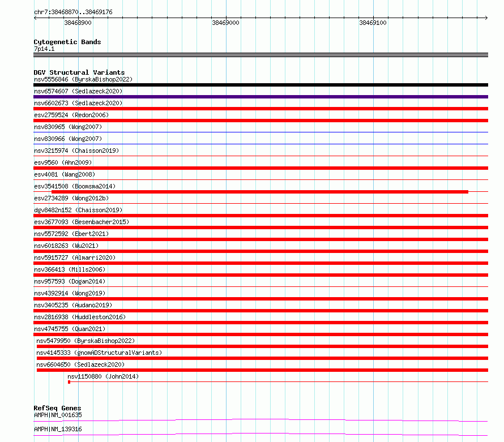
Task: Click the Cytogenetic Bands track title
Action: (67, 42)
